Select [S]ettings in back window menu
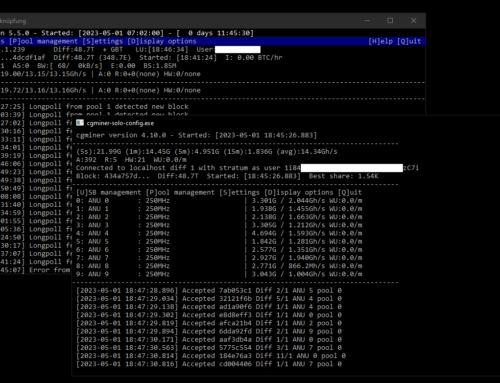 pyautogui.click(x=103, y=41)
